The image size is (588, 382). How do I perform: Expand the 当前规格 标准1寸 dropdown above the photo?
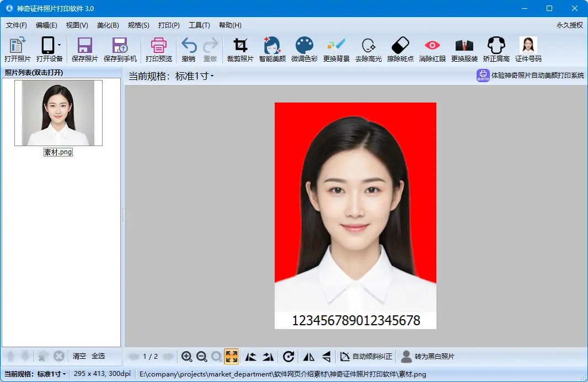pyautogui.click(x=195, y=76)
